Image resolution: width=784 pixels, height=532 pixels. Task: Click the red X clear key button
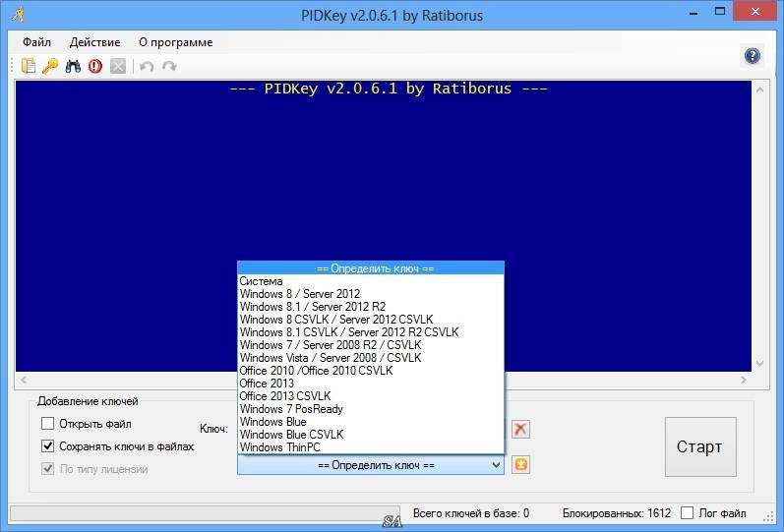(x=520, y=429)
